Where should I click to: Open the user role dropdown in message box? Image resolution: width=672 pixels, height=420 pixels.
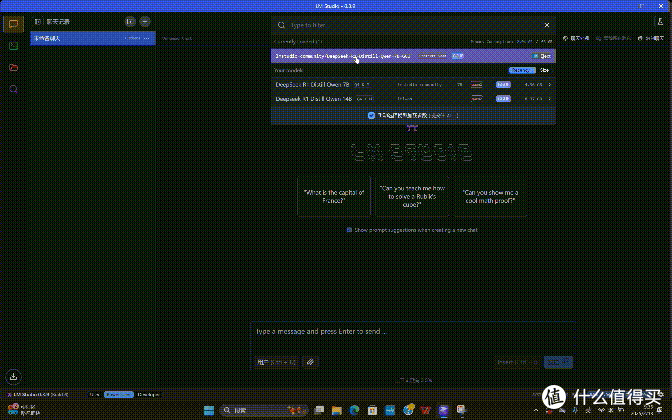tap(276, 362)
